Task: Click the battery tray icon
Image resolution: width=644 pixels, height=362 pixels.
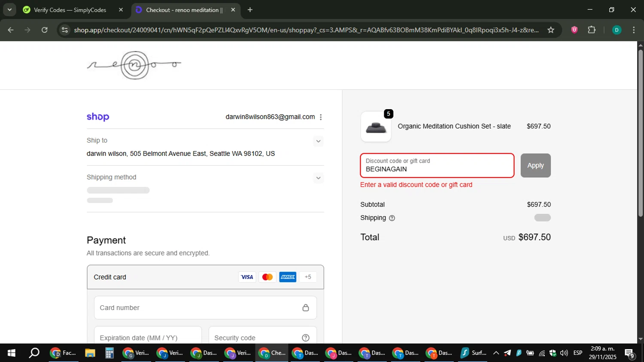Action: (530, 353)
